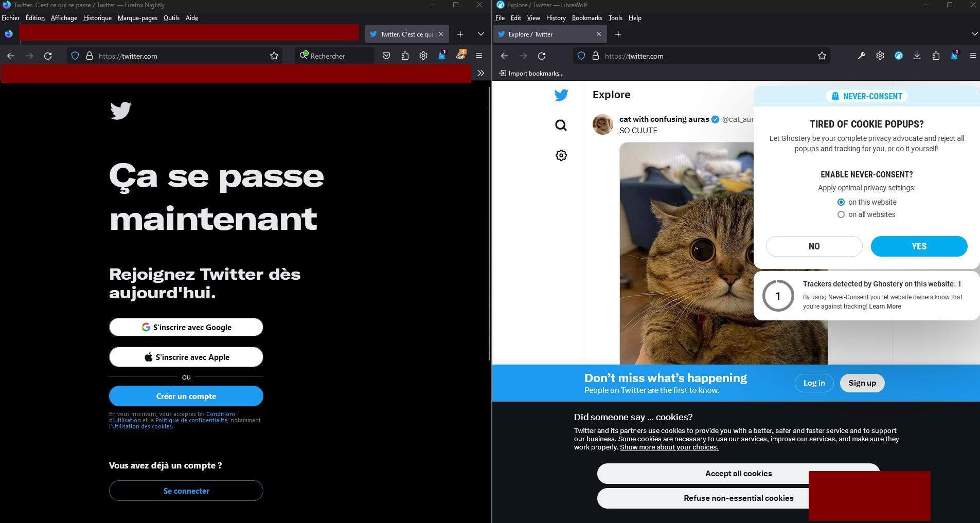This screenshot has height=523, width=980.
Task: Open settings gear in Firefox Nightly toolbar
Action: click(423, 56)
